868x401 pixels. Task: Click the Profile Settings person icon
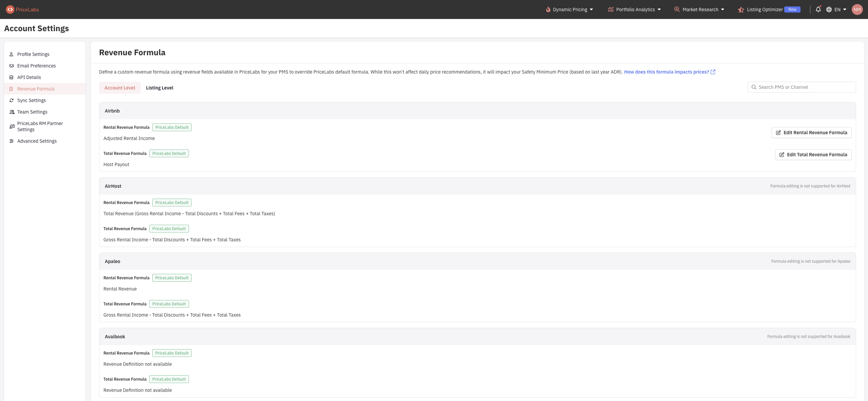point(12,54)
